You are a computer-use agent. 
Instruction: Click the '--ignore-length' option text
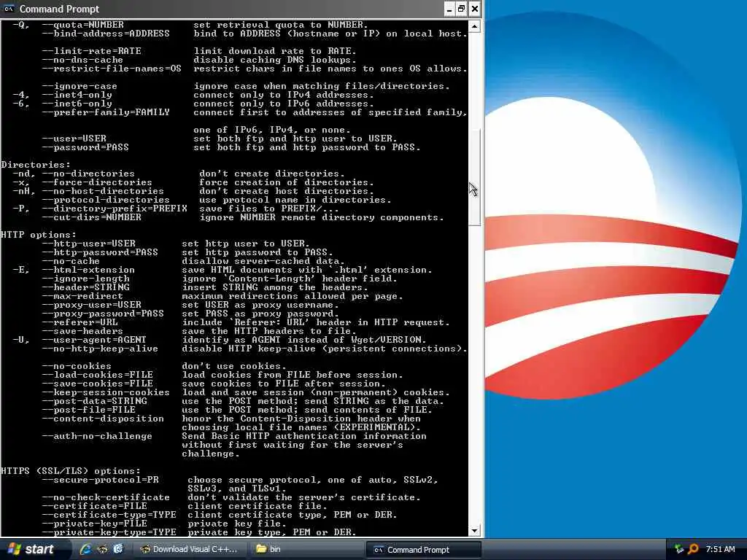[85, 279]
